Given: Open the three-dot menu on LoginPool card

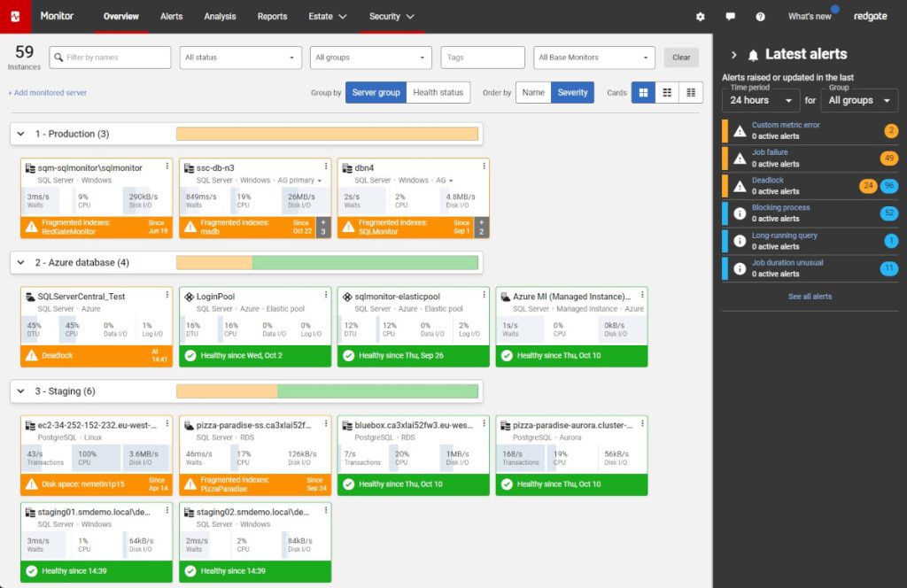Looking at the screenshot, I should [325, 295].
